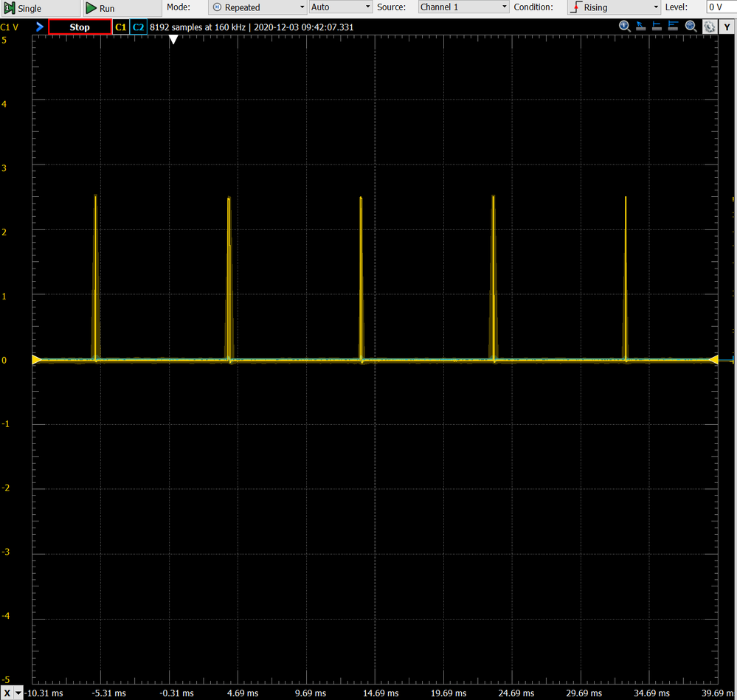Click the left yellow zero-level marker
Screen dimensions: 737x700
37,360
